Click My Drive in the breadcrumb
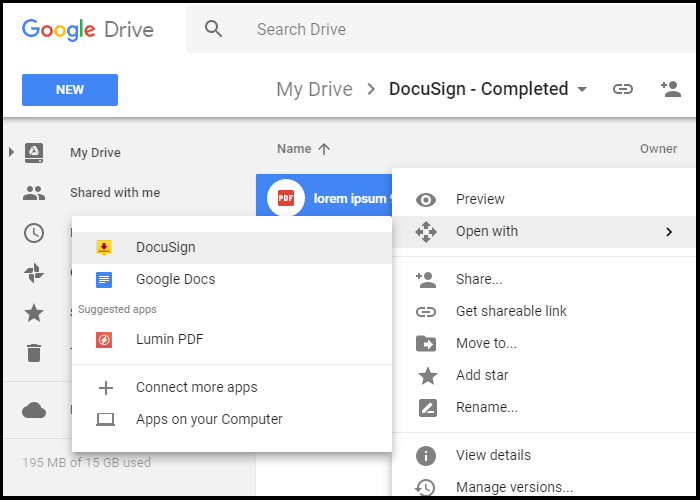 314,89
